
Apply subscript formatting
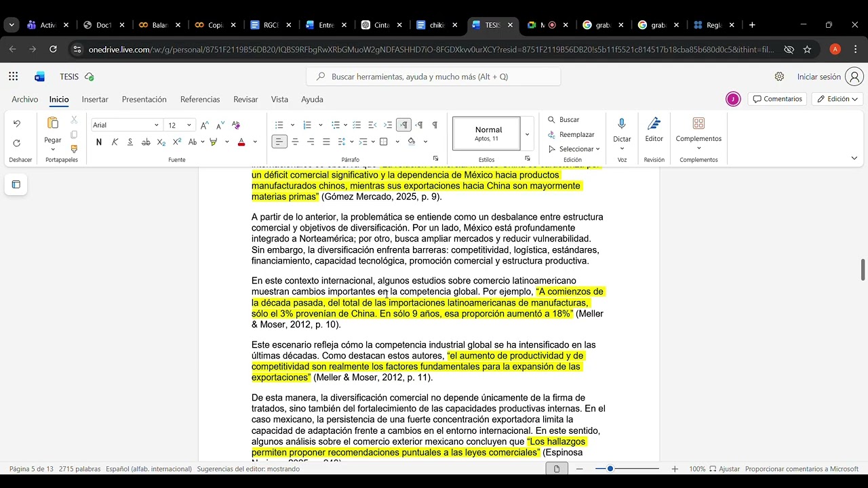[161, 142]
